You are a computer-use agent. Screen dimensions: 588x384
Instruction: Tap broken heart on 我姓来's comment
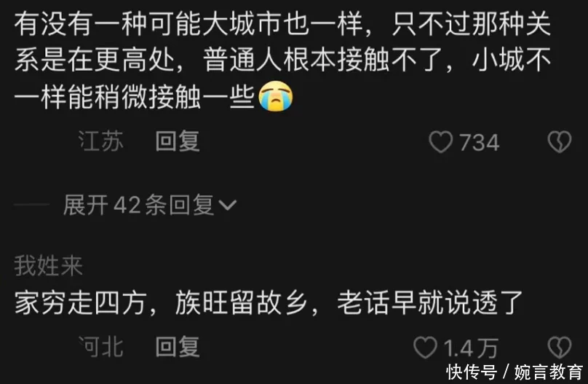(x=560, y=348)
